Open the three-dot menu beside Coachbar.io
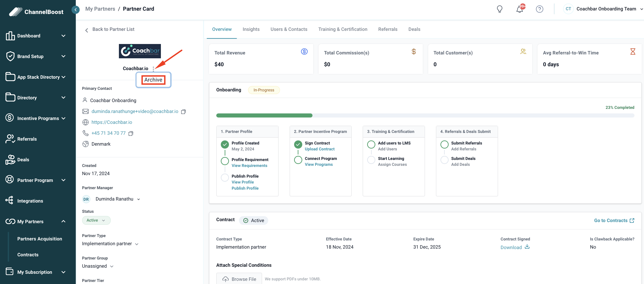 (x=153, y=69)
